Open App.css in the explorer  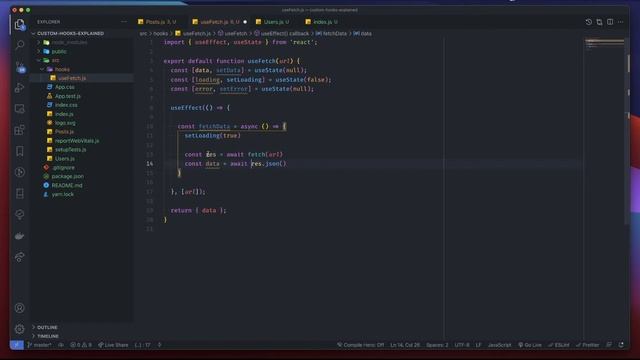pos(64,87)
